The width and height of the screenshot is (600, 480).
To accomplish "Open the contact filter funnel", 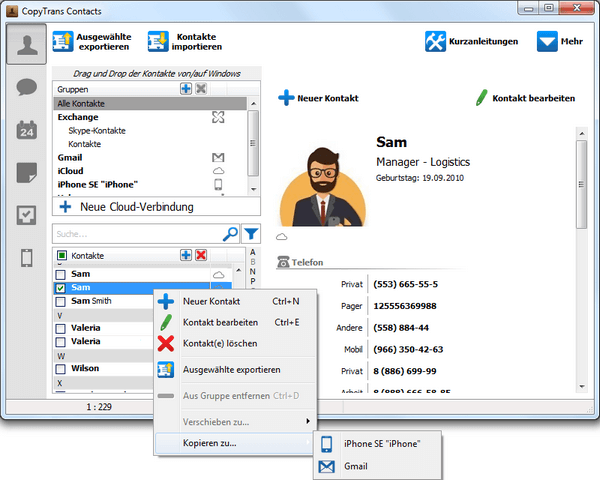I will point(251,233).
